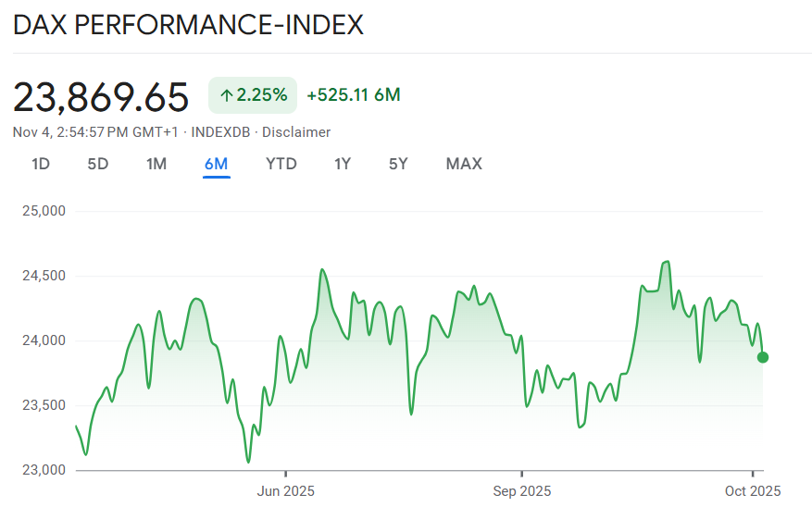This screenshot has height=507, width=812.
Task: Switch to the 5D range tab
Action: [98, 164]
